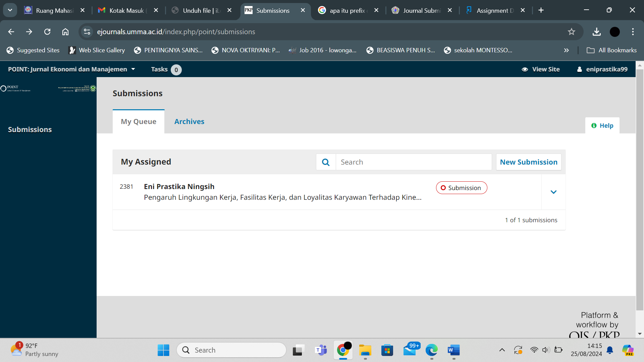Open File Explorer from the taskbar
The image size is (644, 362).
click(x=365, y=350)
